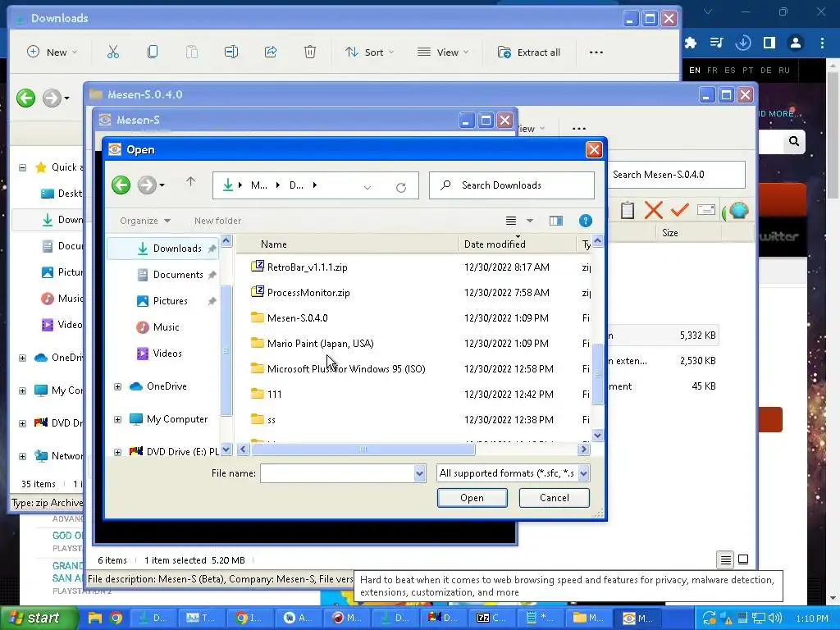Screen dimensions: 840x630
Task: Open the Sort menu in Downloads window
Action: coord(370,52)
